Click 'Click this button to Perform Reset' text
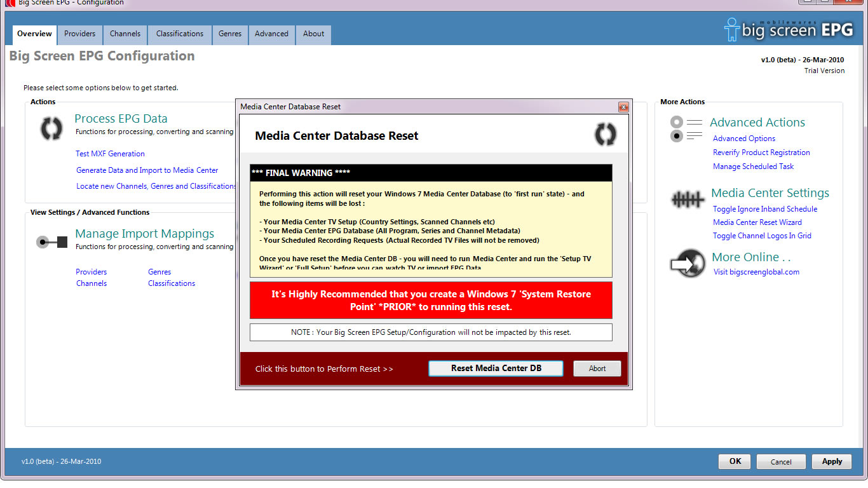 coord(324,369)
